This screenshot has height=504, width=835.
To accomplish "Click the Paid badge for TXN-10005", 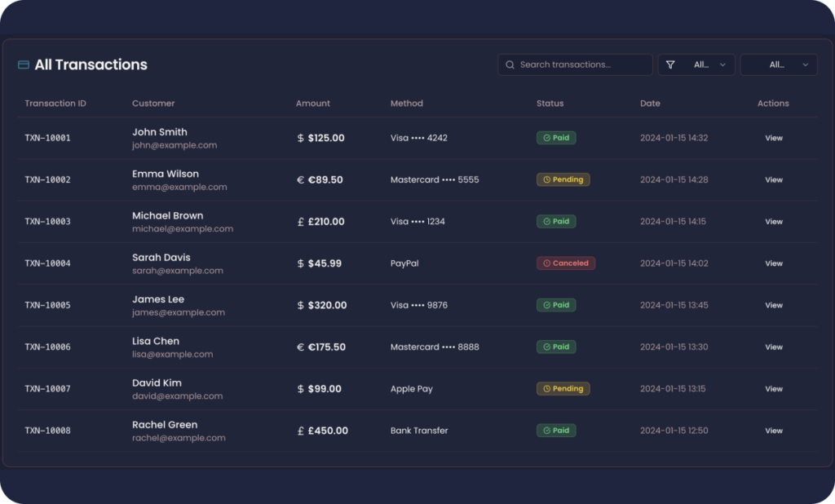I will pos(556,305).
